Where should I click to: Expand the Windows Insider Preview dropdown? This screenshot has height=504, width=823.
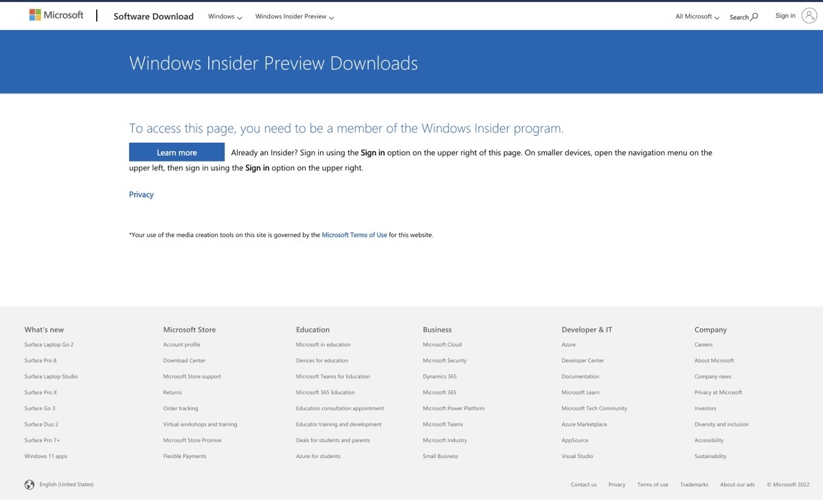click(295, 16)
